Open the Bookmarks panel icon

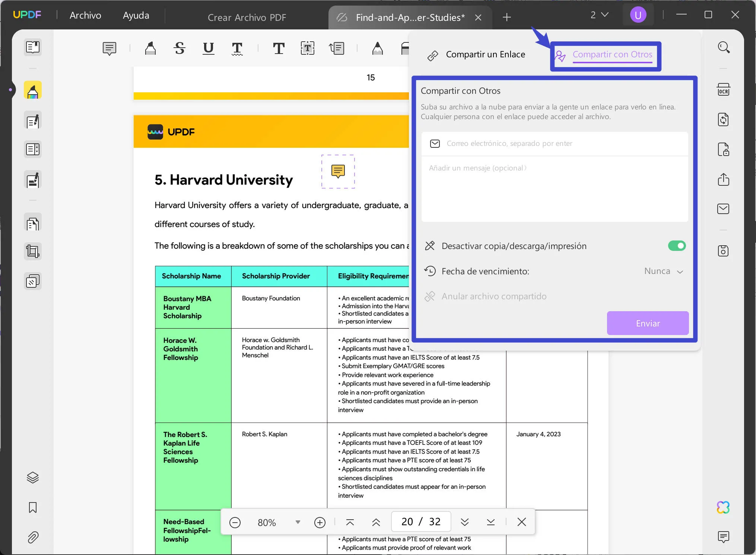point(33,507)
